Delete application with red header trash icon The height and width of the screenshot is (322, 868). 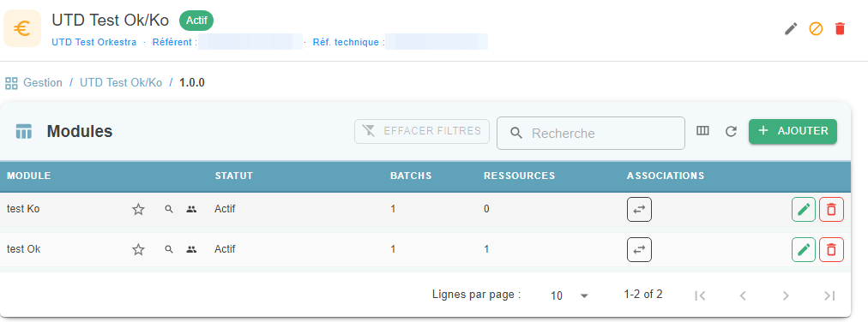tap(840, 29)
